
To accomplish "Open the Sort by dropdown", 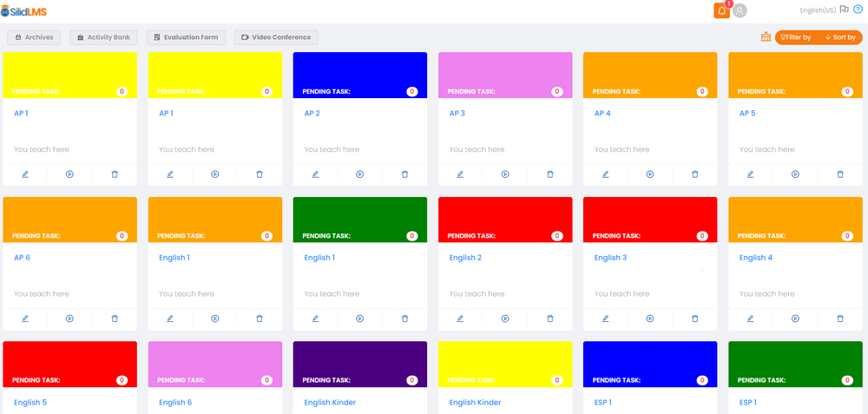I will (x=840, y=37).
